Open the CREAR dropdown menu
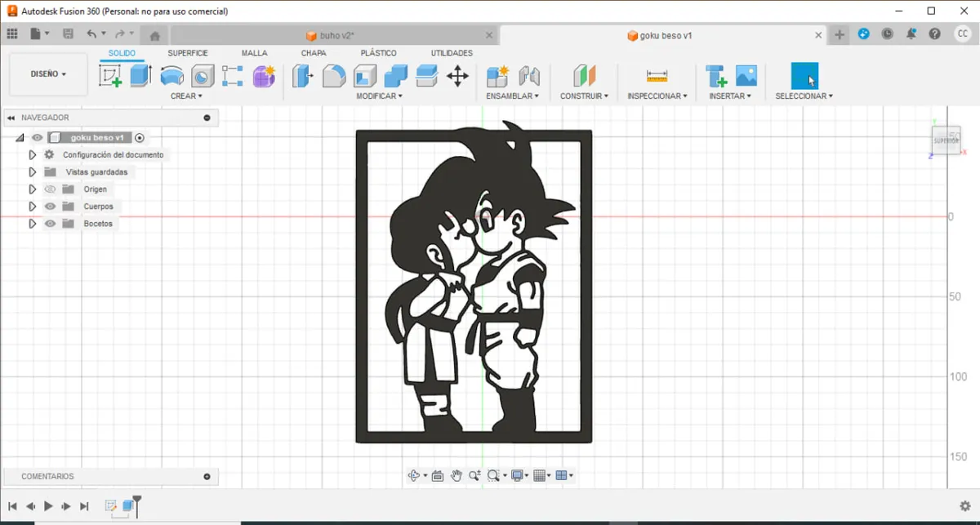Viewport: 980px width, 525px height. [x=186, y=96]
